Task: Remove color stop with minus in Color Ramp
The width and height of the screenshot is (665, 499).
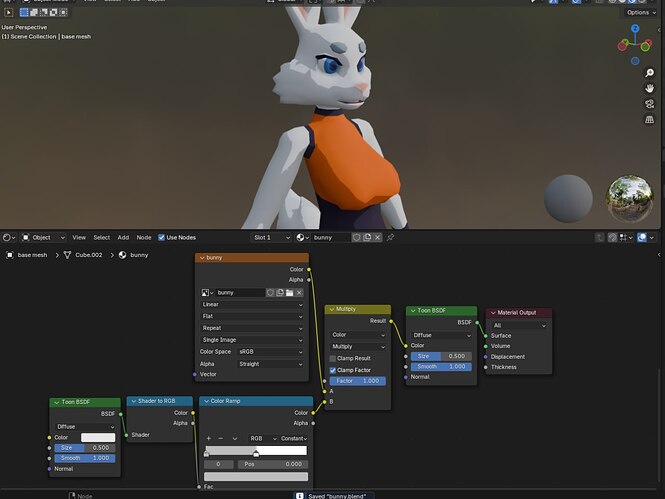Action: [221, 438]
